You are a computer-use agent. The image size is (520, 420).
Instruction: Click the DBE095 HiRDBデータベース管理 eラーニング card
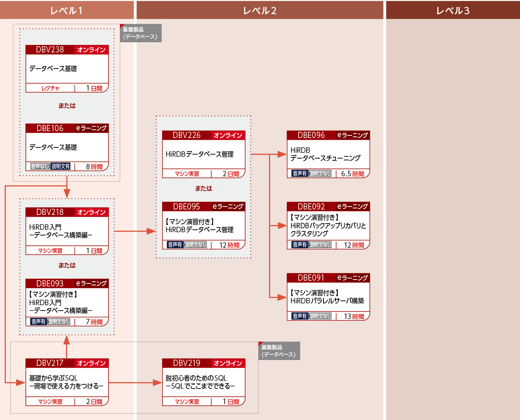point(203,225)
